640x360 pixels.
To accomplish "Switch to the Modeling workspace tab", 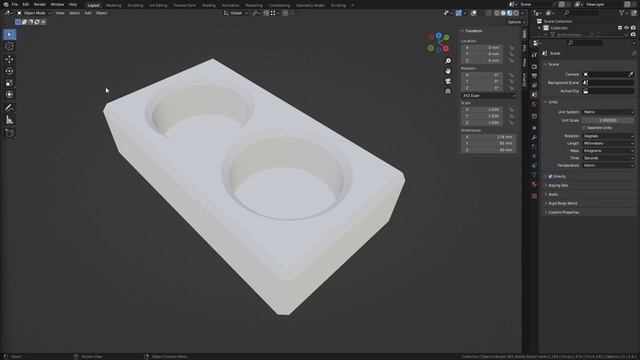I will 113,5.
